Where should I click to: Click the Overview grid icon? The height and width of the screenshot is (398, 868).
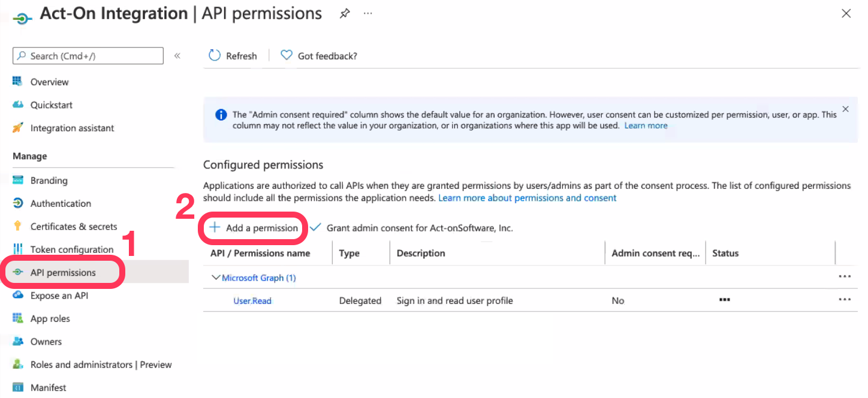pos(17,82)
